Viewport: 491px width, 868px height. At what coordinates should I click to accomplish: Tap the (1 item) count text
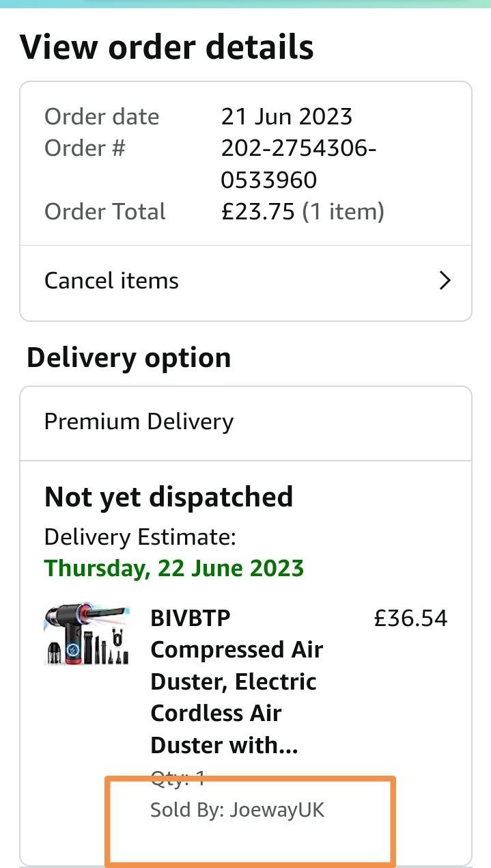343,212
